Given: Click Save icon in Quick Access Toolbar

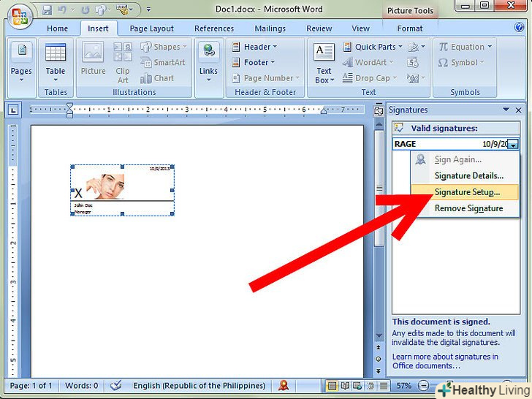Looking at the screenshot, I should pos(47,9).
